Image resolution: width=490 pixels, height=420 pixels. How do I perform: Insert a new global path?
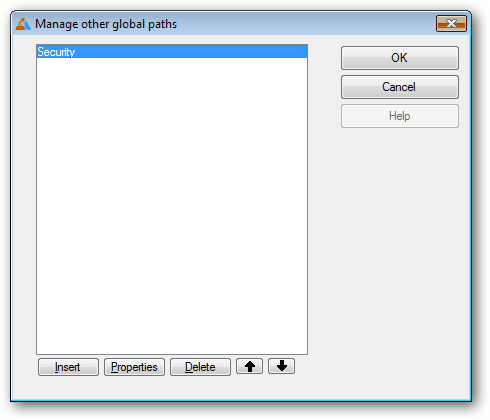[x=68, y=367]
